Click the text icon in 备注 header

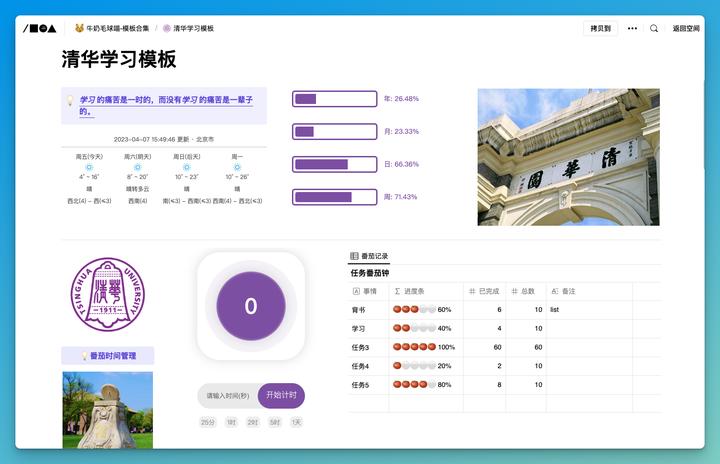[555, 291]
